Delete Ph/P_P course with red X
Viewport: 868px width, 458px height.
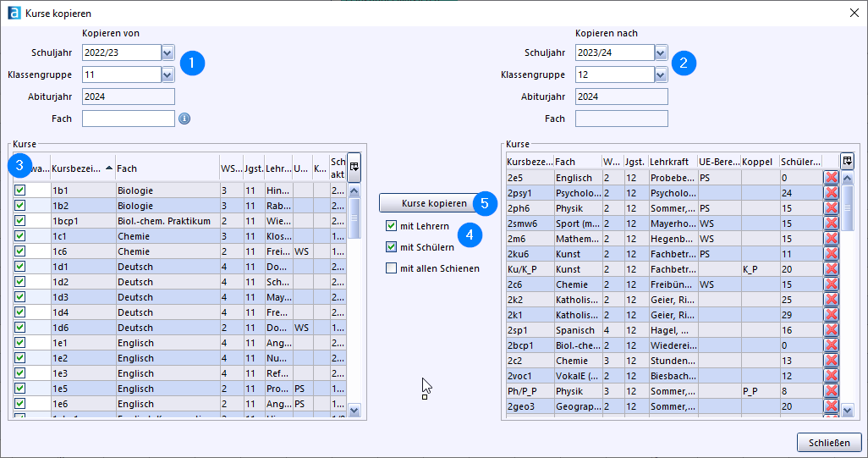pyautogui.click(x=831, y=390)
